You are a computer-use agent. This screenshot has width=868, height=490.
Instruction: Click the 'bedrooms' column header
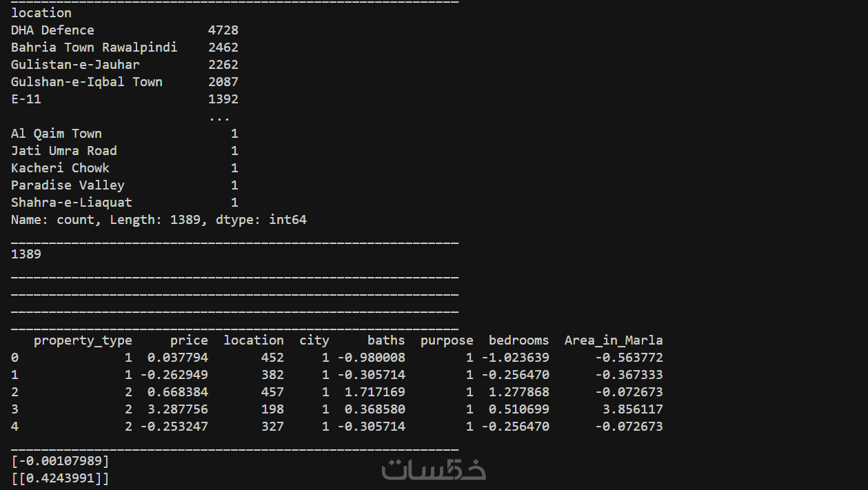(519, 340)
